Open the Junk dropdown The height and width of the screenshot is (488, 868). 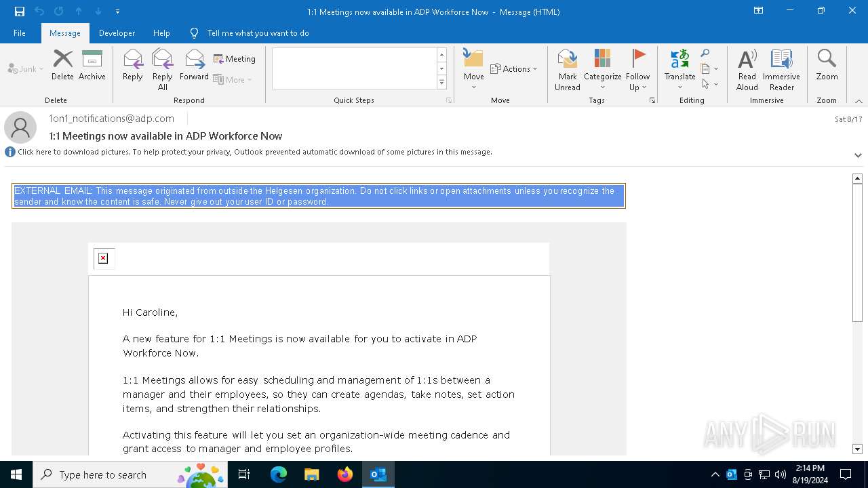coord(26,68)
